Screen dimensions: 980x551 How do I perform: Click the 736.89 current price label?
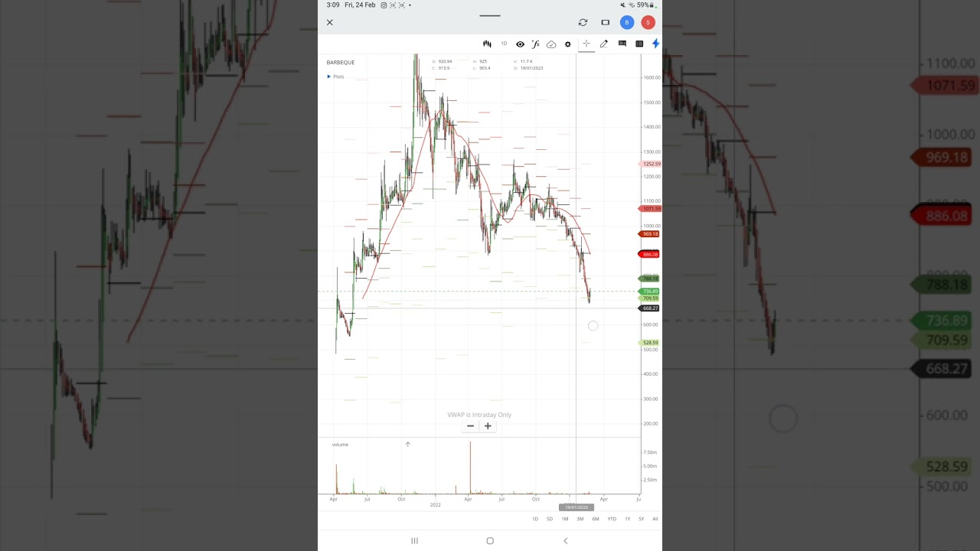[649, 292]
